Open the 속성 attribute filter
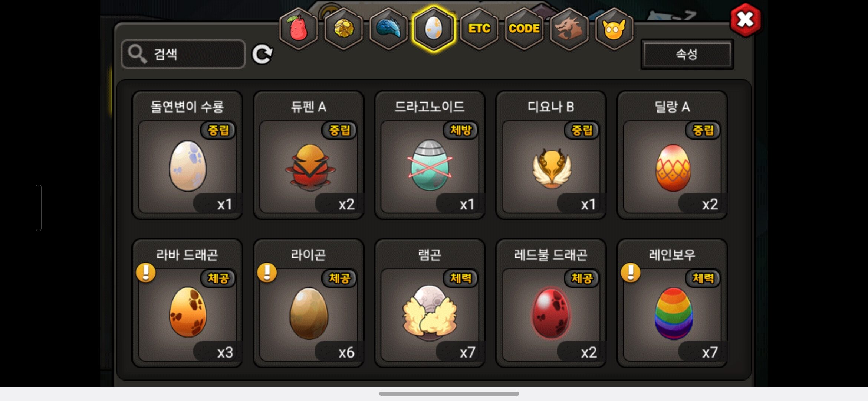868x401 pixels. click(687, 54)
